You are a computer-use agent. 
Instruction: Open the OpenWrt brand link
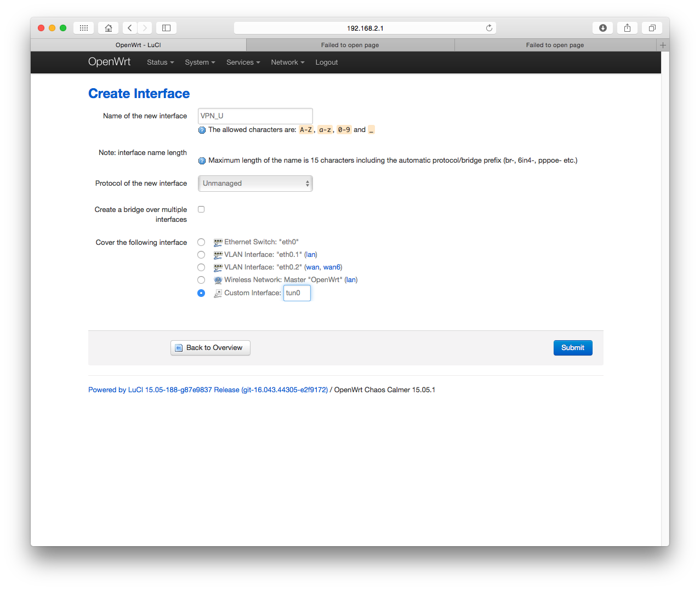pos(110,62)
